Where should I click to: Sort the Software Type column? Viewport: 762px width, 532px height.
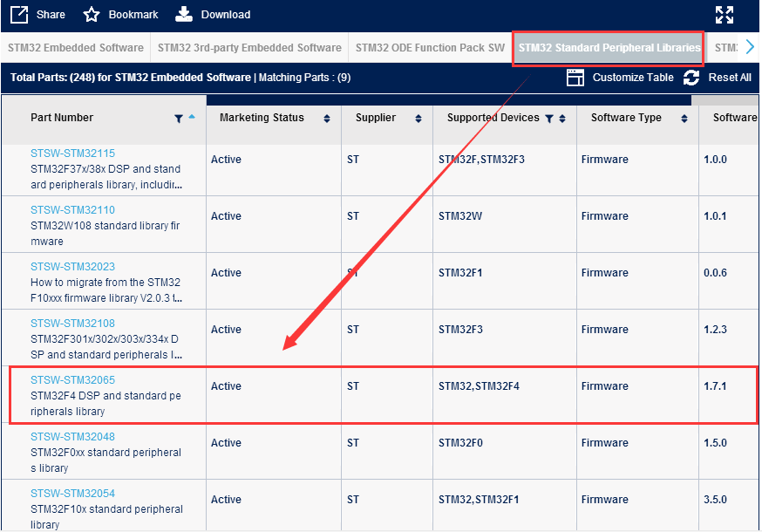point(684,118)
